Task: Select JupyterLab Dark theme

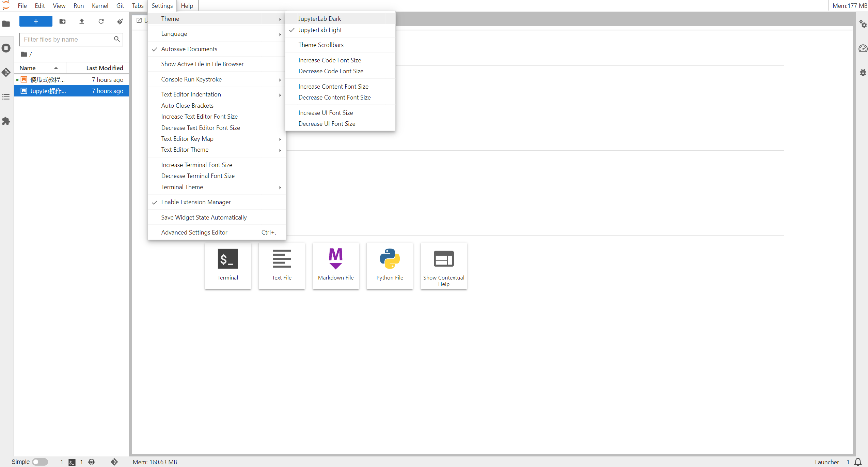Action: coord(319,18)
